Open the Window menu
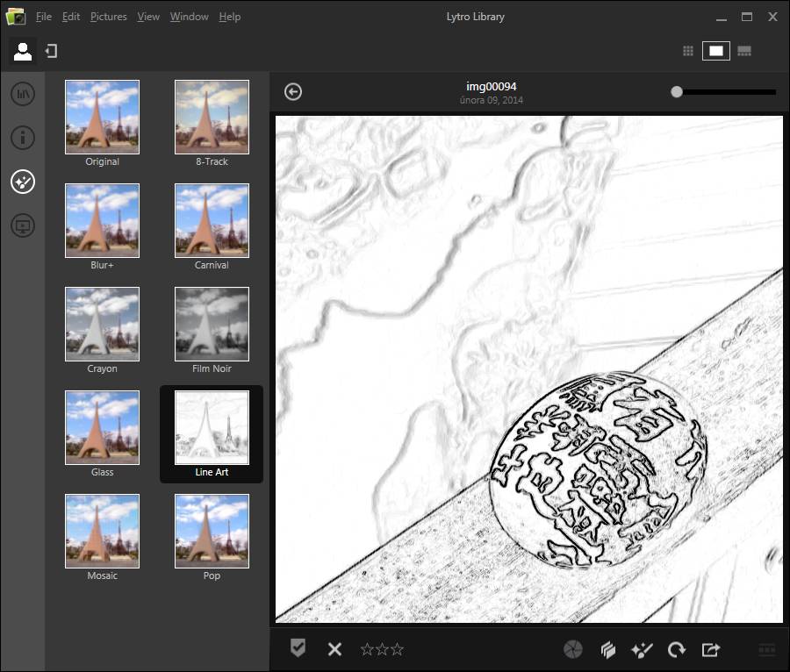The height and width of the screenshot is (672, 790). [x=189, y=17]
